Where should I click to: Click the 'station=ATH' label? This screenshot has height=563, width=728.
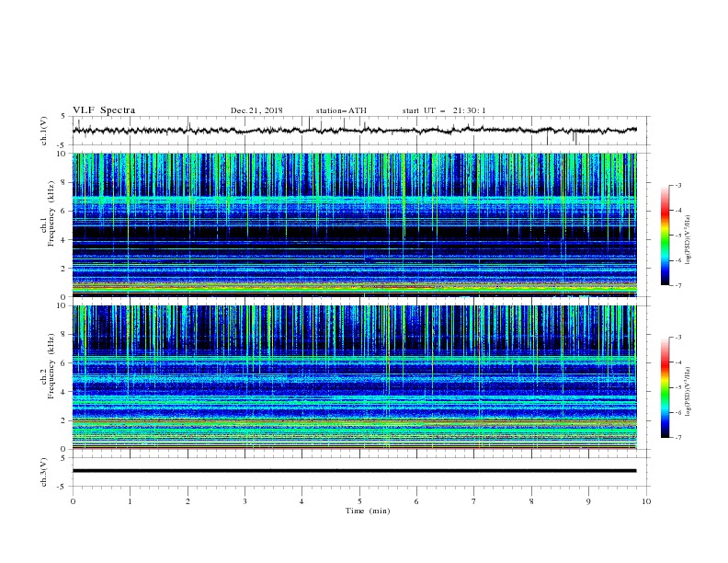click(x=341, y=110)
